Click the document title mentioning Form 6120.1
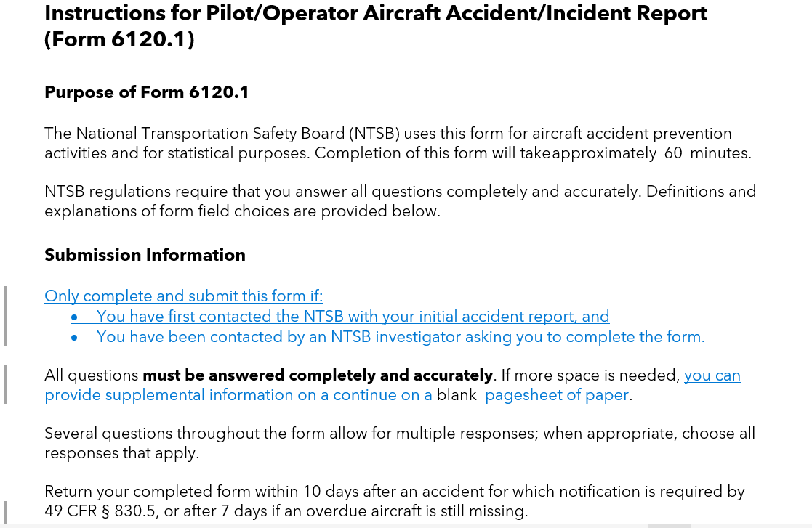Screen dimensions: 812x528 pyautogui.click(x=375, y=25)
